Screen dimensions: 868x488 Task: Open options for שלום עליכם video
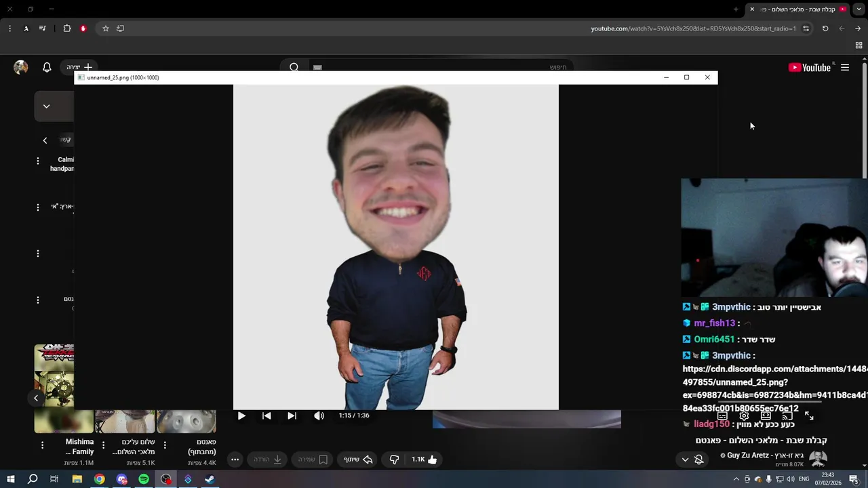(x=103, y=445)
